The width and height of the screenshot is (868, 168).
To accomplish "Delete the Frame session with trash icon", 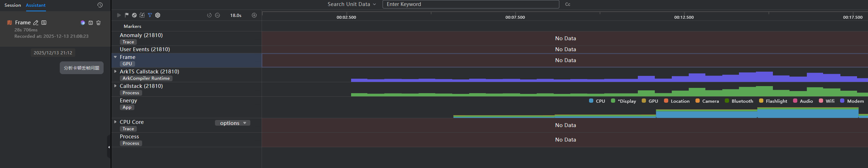I will 99,23.
